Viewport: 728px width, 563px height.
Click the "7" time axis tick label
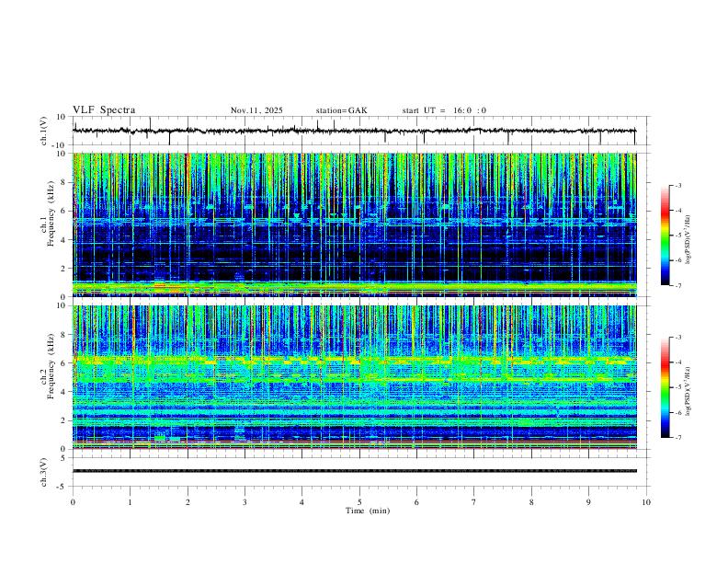pos(474,502)
